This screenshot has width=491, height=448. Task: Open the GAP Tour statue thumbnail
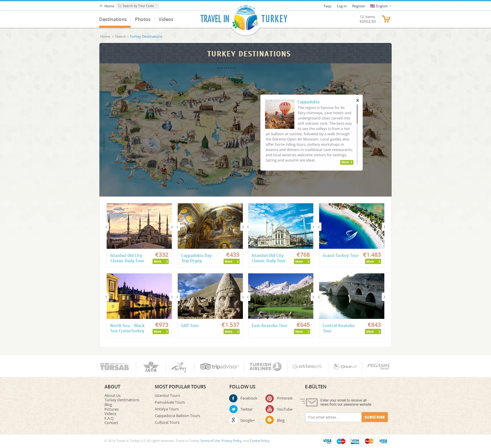[210, 296]
